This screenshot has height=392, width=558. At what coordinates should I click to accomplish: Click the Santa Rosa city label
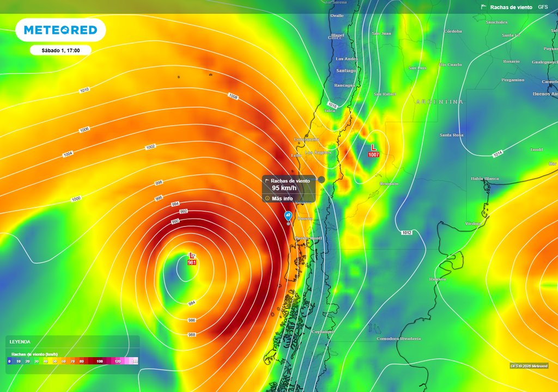pos(451,135)
